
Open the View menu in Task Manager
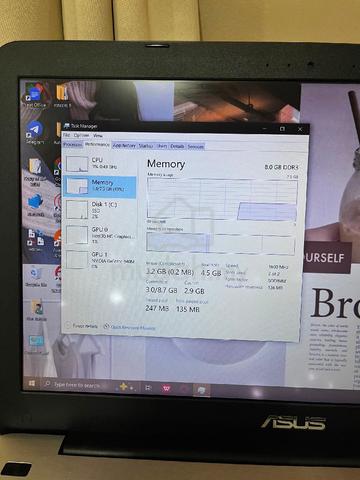(x=98, y=136)
